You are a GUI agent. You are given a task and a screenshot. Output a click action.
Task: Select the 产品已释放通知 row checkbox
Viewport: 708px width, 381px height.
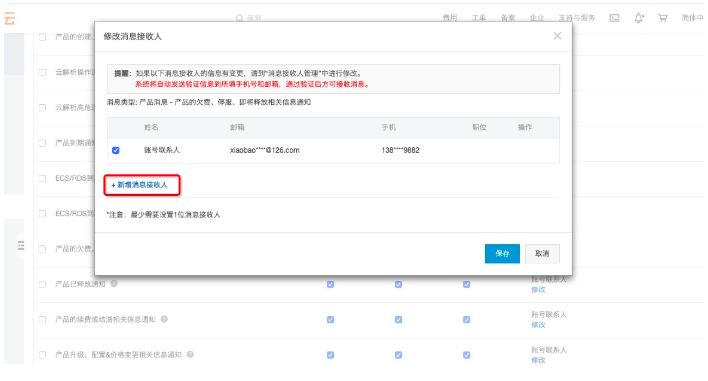[x=42, y=284]
